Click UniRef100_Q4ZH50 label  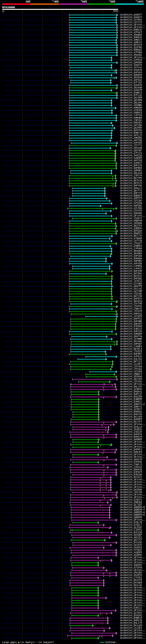[131, 128]
